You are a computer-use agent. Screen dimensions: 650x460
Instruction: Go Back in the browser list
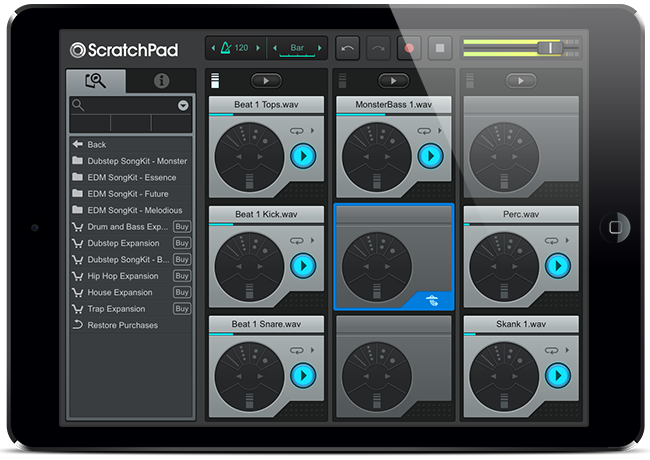coord(131,145)
